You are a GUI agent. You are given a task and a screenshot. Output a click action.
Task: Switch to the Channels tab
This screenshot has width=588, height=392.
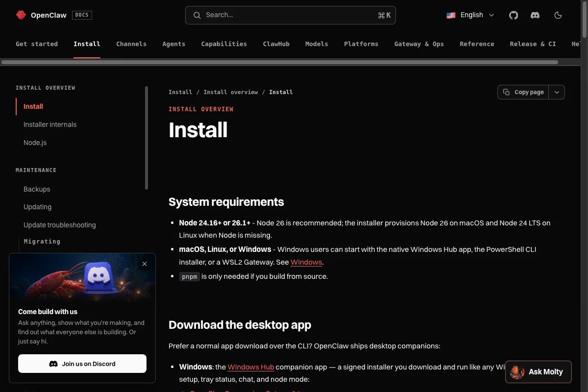click(131, 44)
